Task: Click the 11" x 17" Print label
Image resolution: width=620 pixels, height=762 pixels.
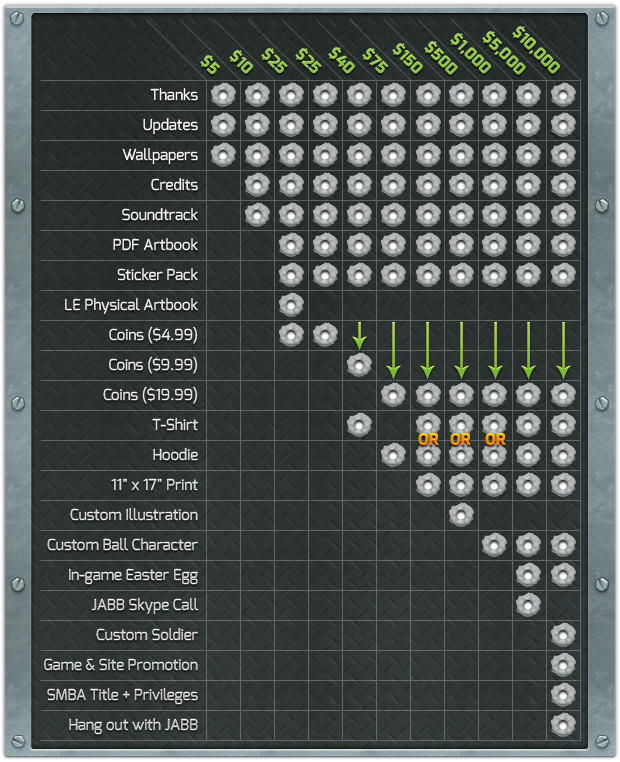Action: (155, 485)
